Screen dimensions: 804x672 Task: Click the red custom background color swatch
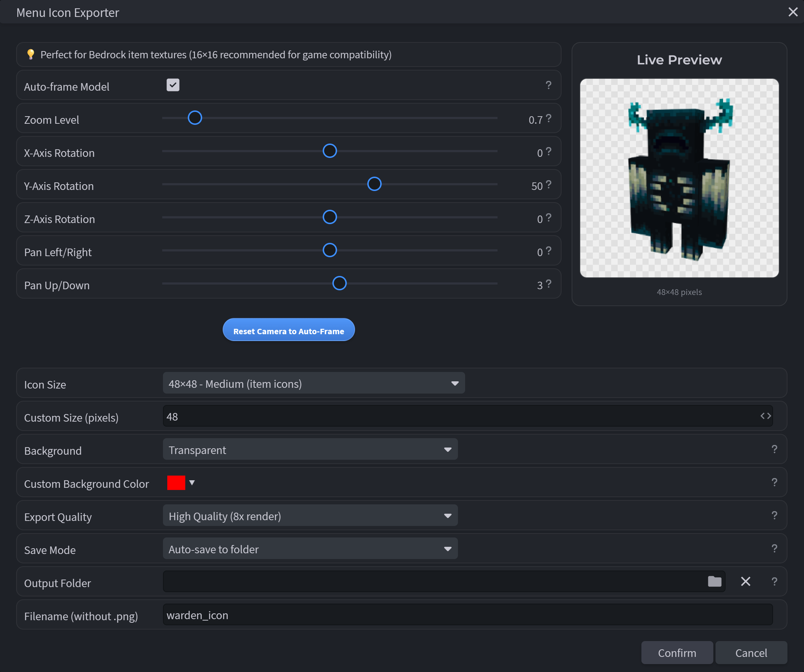pos(176,483)
